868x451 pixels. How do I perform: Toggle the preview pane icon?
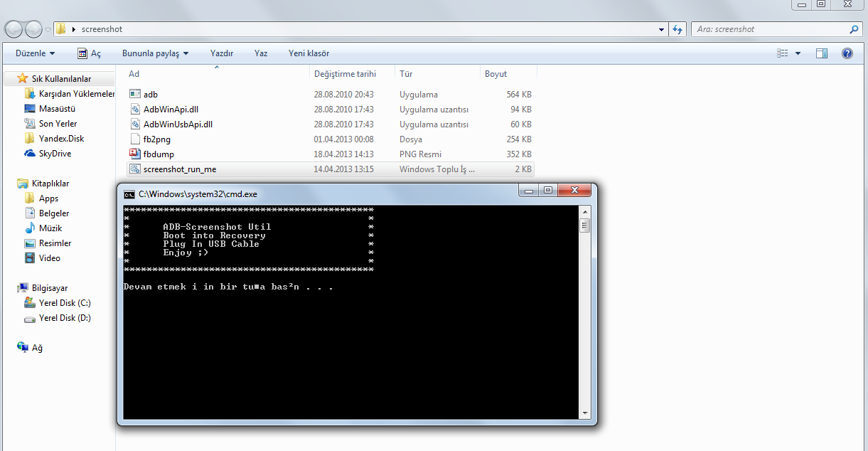pyautogui.click(x=822, y=53)
